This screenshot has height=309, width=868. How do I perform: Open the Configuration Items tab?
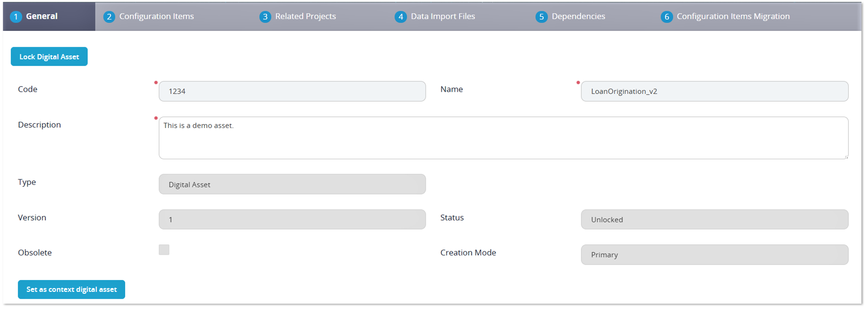click(x=156, y=16)
